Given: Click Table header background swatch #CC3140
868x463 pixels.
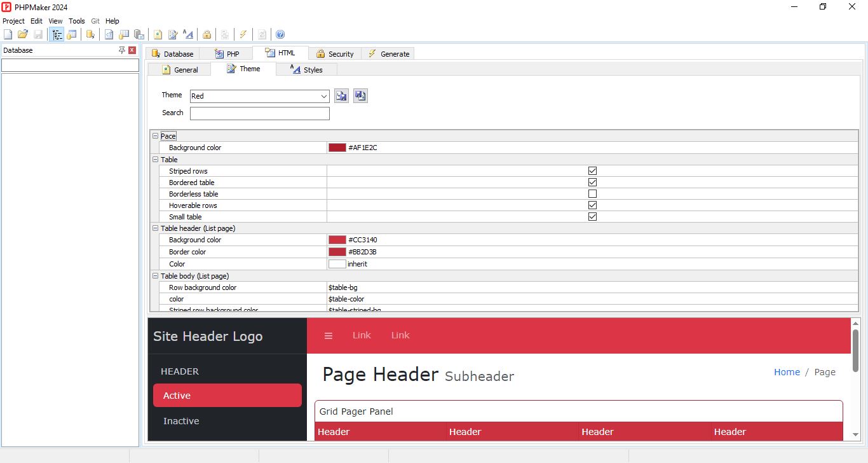Looking at the screenshot, I should pyautogui.click(x=337, y=240).
